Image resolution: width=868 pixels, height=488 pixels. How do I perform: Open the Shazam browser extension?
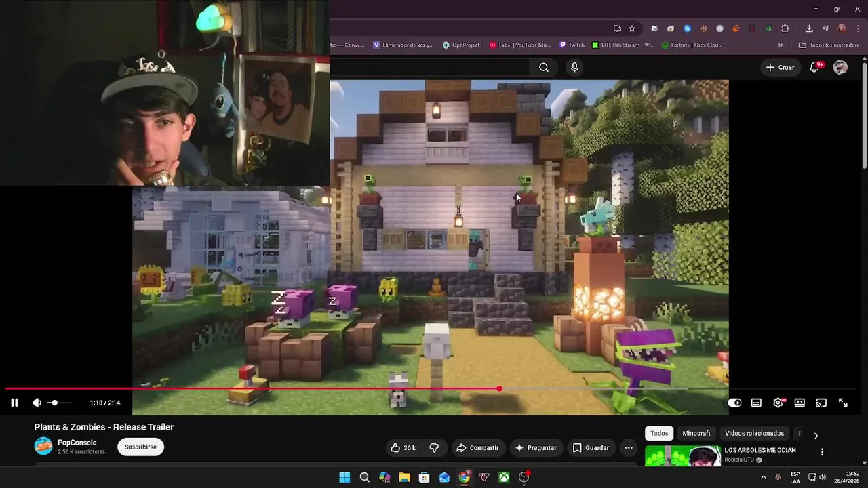(687, 28)
